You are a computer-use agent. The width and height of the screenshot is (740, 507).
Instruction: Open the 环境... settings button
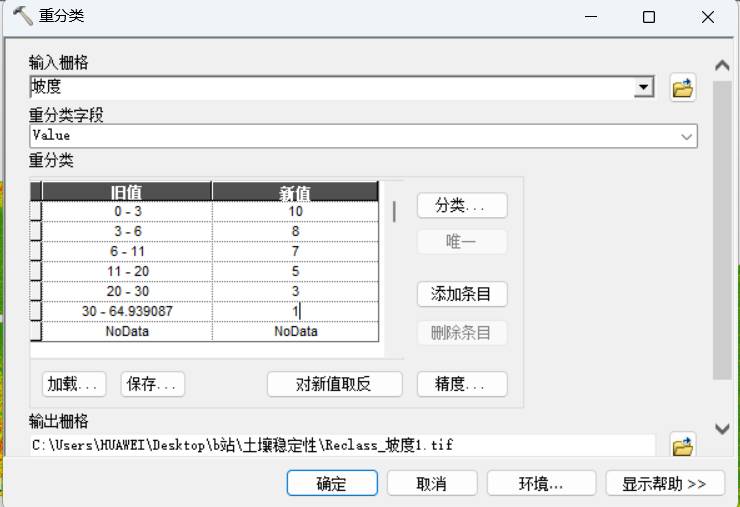point(541,483)
